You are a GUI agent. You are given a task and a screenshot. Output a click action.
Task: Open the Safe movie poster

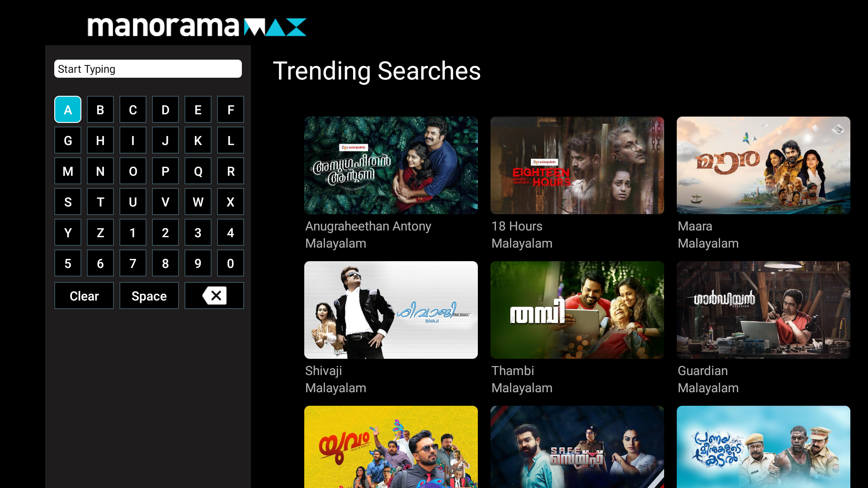[x=577, y=447]
